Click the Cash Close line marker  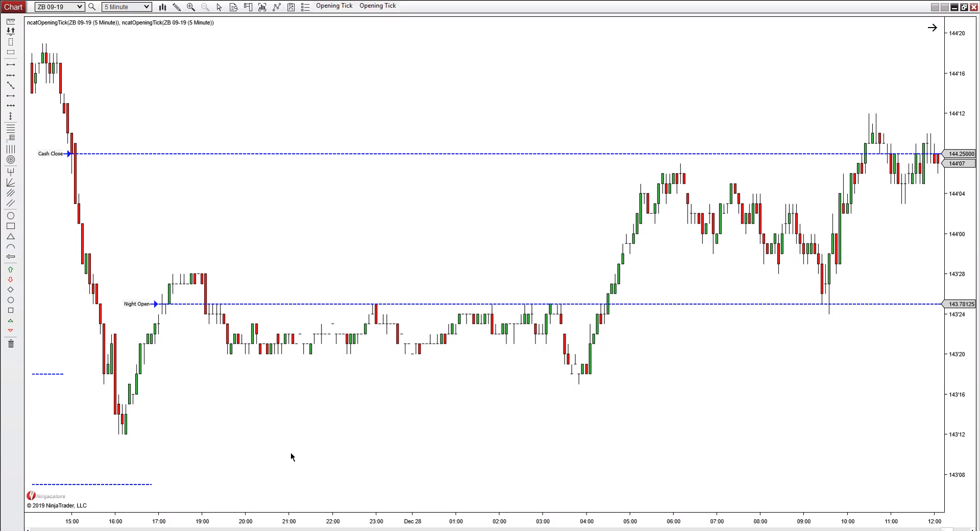(x=69, y=154)
